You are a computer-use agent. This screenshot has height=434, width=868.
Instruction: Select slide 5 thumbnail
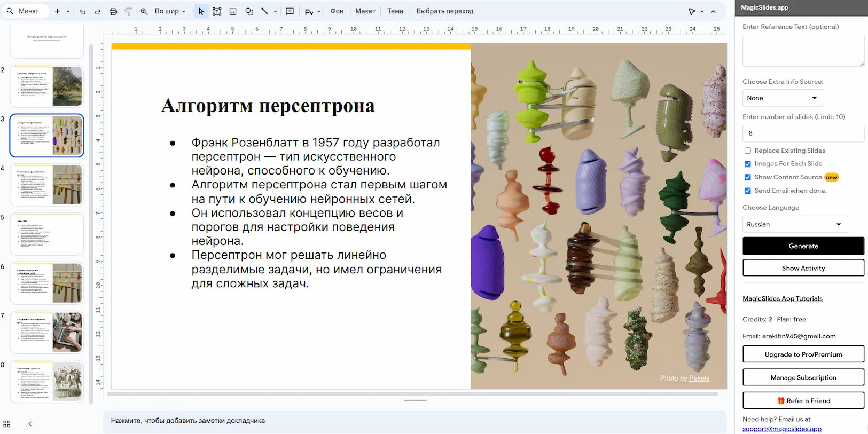pos(47,234)
